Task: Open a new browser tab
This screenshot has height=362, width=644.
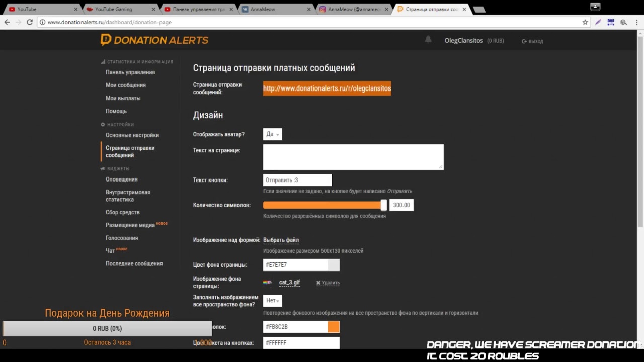Action: [x=479, y=9]
